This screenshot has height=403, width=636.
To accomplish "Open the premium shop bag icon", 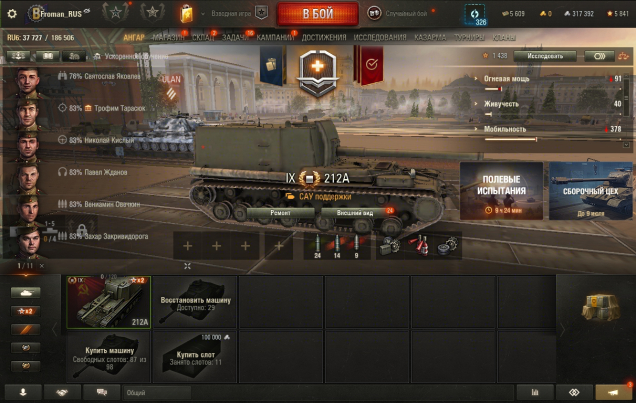I will 187,13.
